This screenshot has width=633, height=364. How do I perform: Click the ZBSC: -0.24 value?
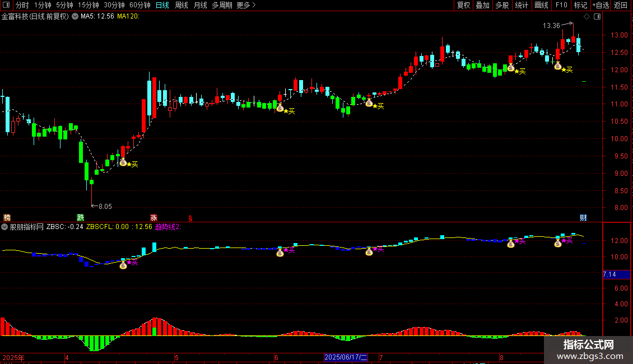pos(64,227)
